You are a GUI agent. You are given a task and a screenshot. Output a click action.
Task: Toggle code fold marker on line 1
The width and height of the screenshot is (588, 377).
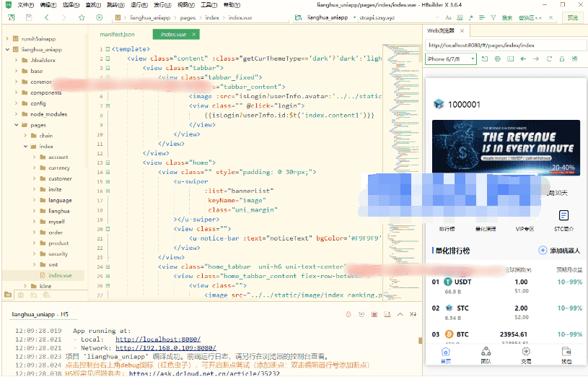pyautogui.click(x=108, y=49)
